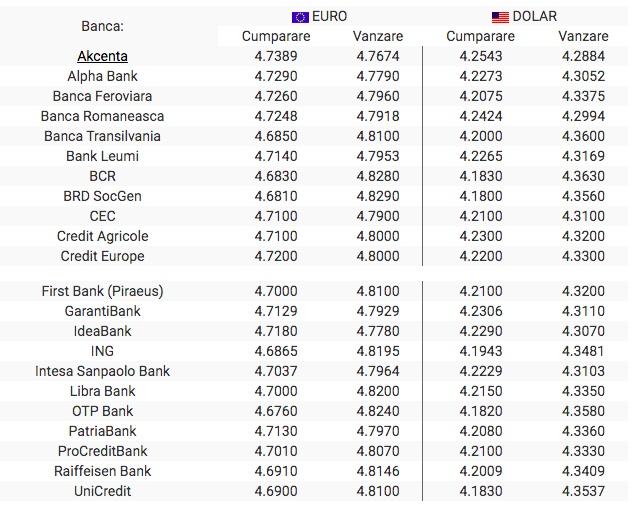Viewport: 639px width, 517px height.
Task: Select the Credit Agricole bank name
Action: click(102, 236)
